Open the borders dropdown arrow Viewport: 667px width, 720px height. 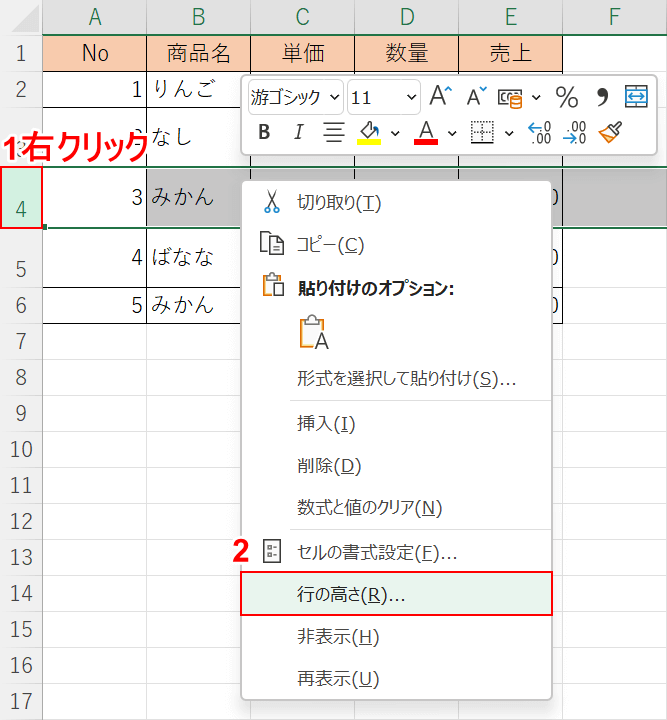508,133
